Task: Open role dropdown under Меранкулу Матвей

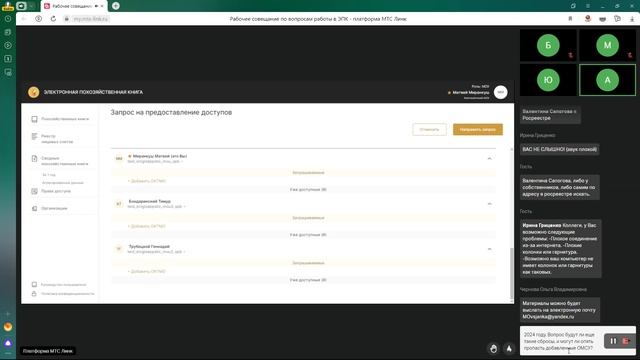Action: (x=155, y=162)
